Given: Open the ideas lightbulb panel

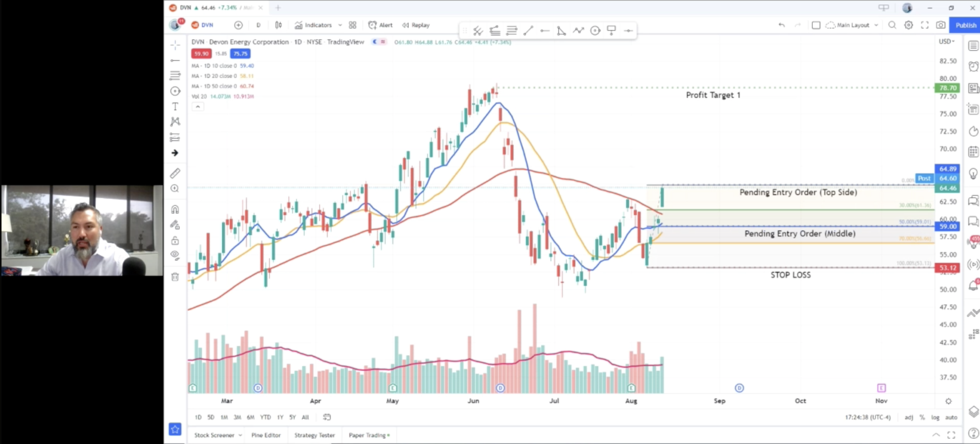Looking at the screenshot, I should pos(973,173).
